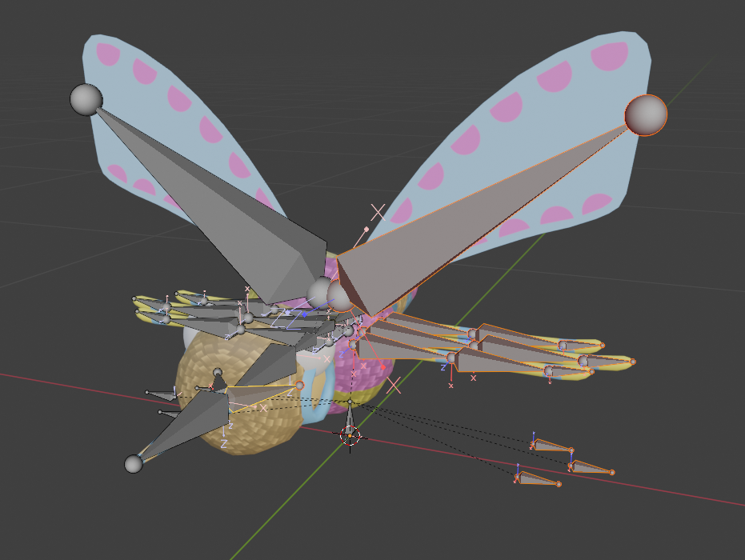Click the pink X empty beside the pink body
This screenshot has width=745, height=560.
tap(394, 386)
